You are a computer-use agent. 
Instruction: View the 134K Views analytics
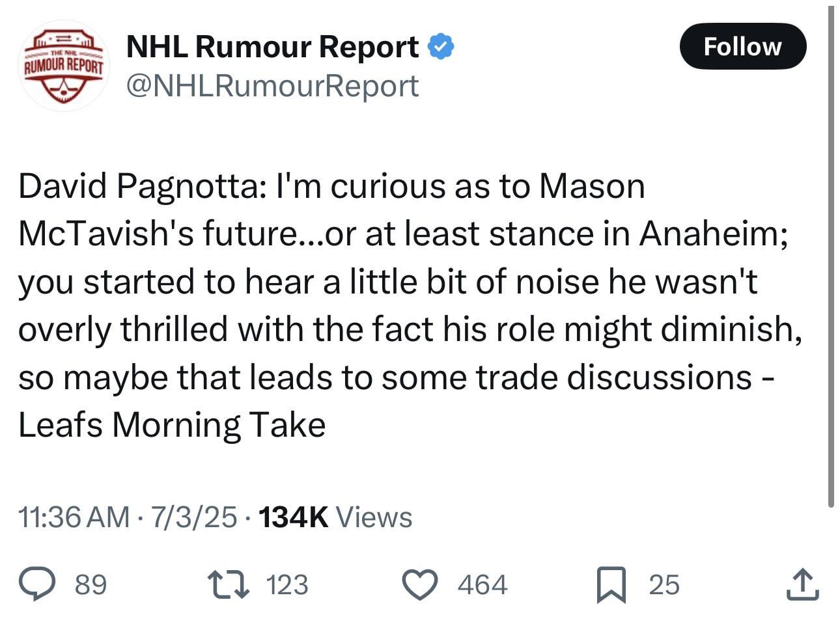[x=335, y=517]
